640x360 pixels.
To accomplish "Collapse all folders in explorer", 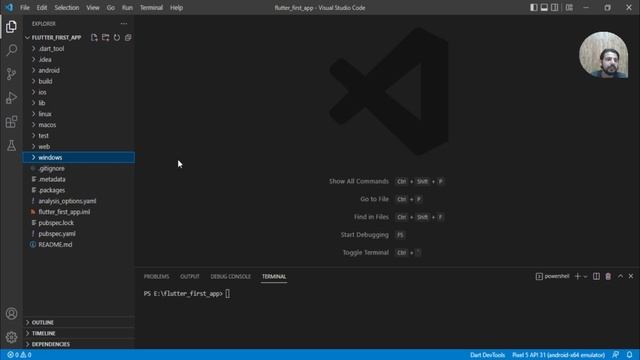I will click(128, 38).
